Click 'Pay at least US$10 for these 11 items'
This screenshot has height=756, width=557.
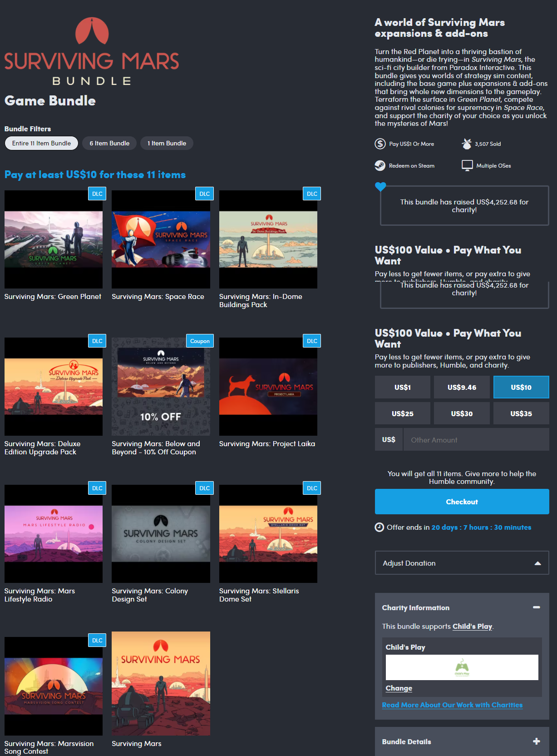click(x=95, y=174)
